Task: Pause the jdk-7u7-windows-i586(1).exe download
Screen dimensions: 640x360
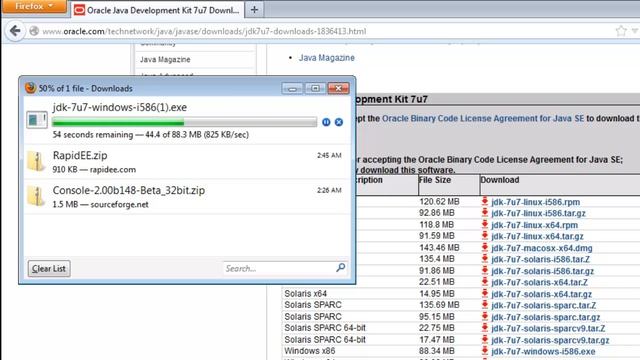Action: click(x=326, y=122)
